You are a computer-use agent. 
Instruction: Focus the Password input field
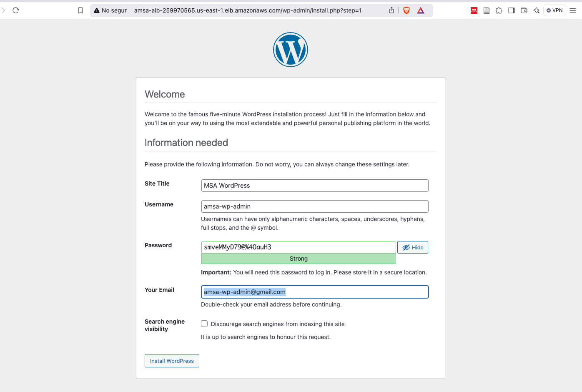pos(299,247)
